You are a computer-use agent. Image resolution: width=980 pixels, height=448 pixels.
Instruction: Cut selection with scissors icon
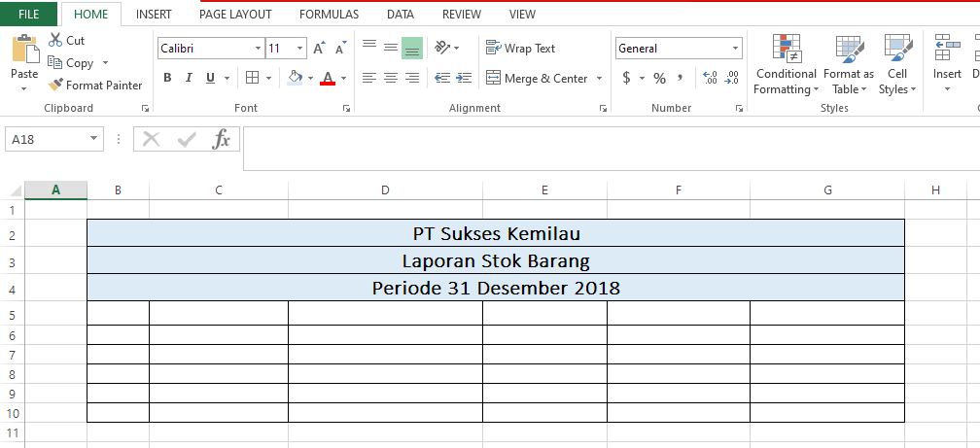(x=67, y=41)
